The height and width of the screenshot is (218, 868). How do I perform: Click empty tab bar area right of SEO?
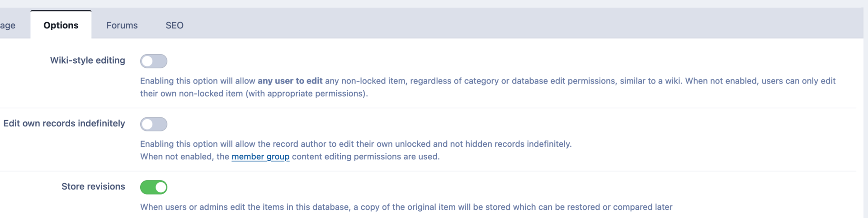497,23
